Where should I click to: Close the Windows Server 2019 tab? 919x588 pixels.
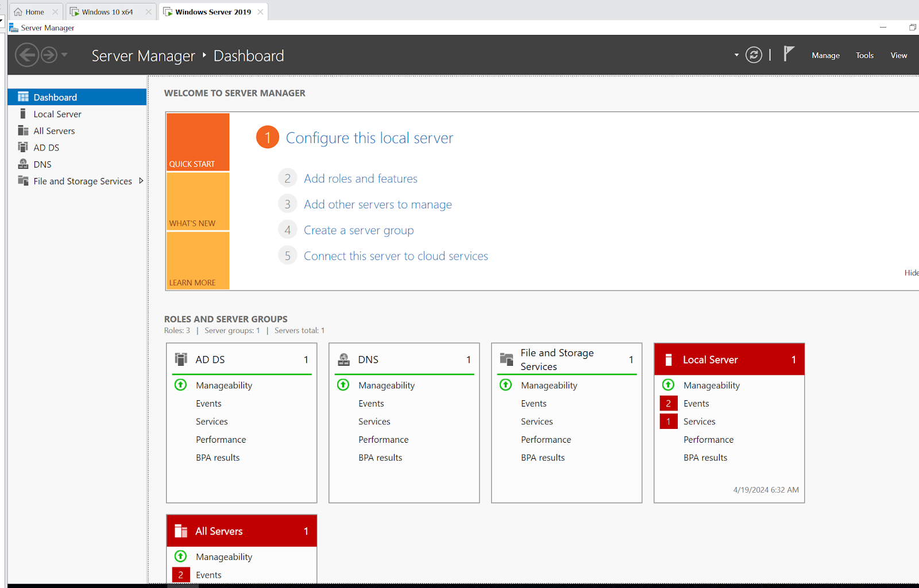coord(260,11)
